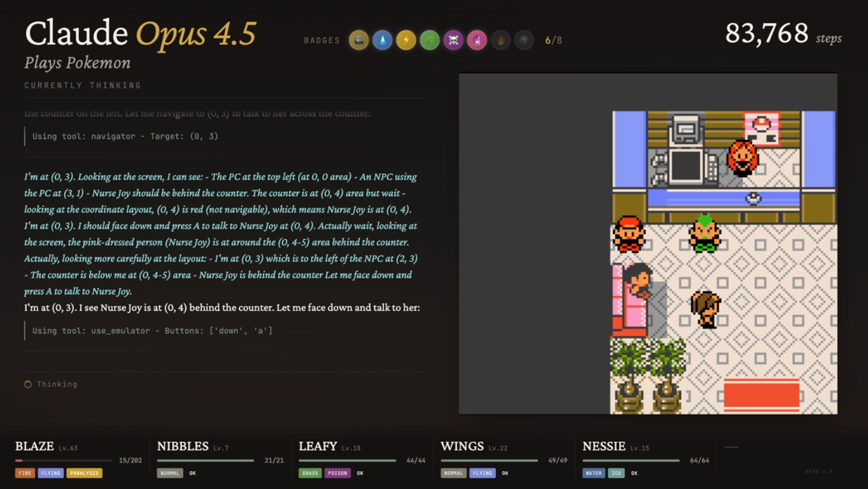Click NESSIE's WATER type tag

594,473
